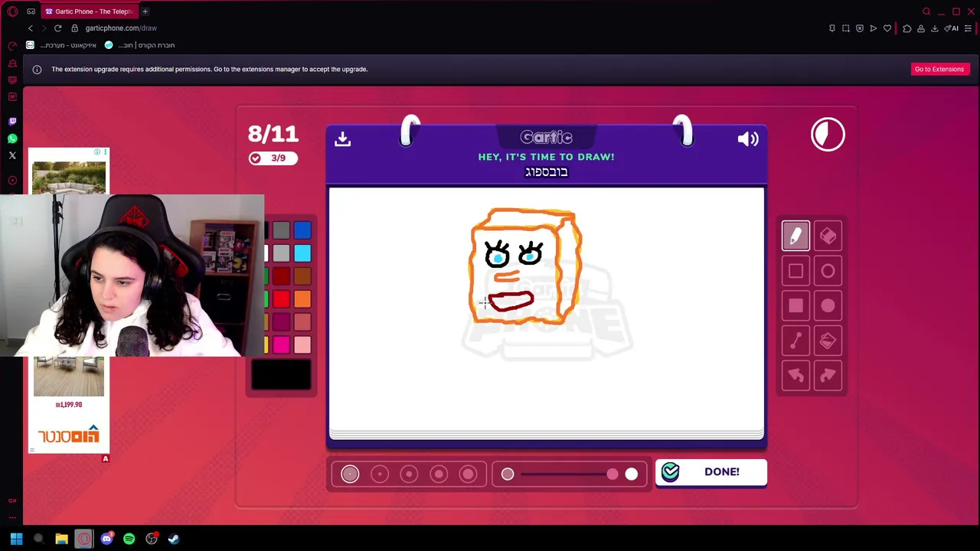
Task: Pick the blue color swatch
Action: click(302, 230)
